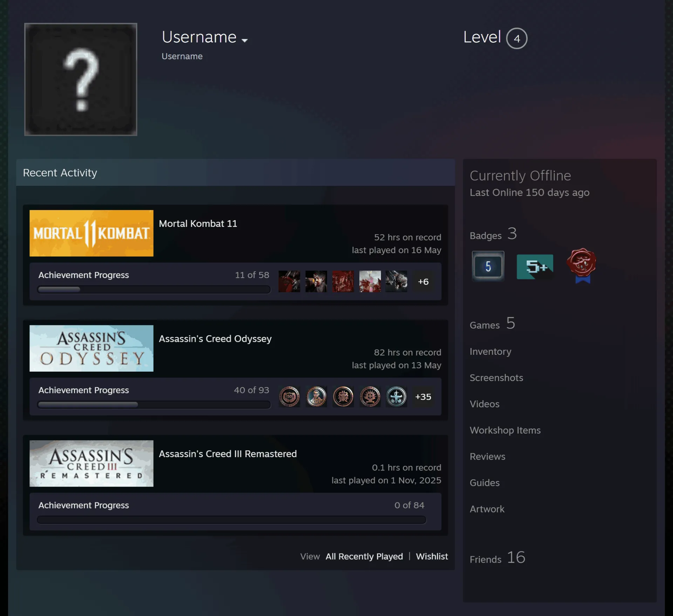Click Mortal Kombat 11 achievement progress bar
This screenshot has width=673, height=616.
point(154,289)
